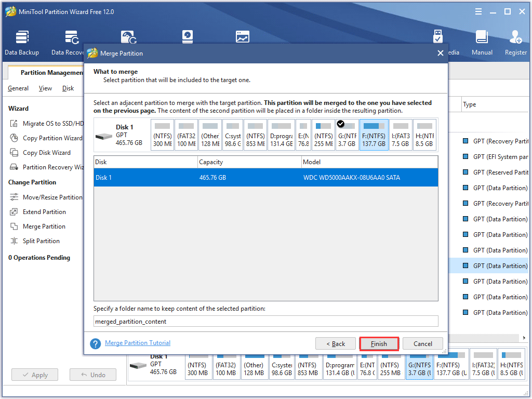Start the Copy Partition Wizard

coord(46,138)
